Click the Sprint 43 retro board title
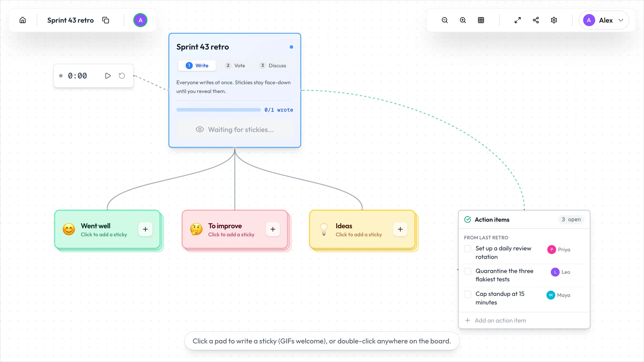 [70, 20]
